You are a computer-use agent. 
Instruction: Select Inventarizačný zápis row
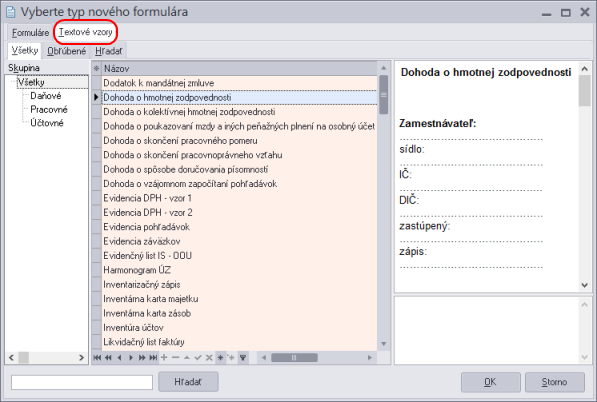(240, 284)
